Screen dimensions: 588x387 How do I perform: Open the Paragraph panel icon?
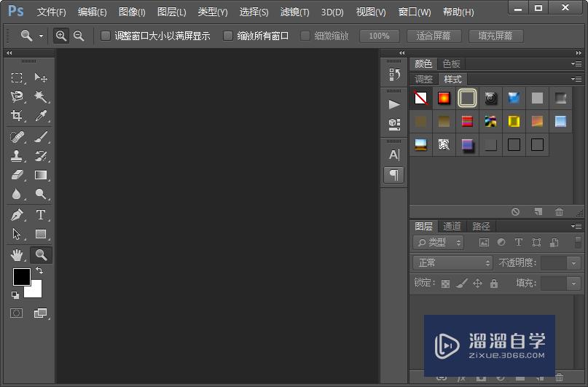394,175
